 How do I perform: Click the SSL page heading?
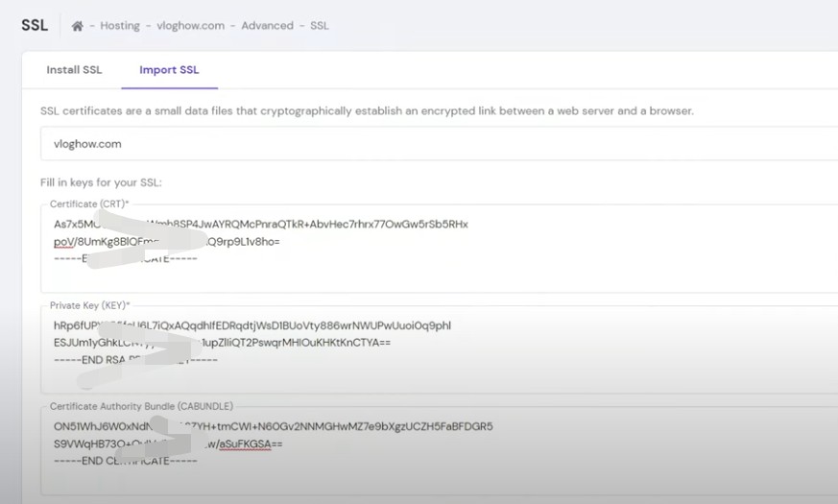(35, 25)
